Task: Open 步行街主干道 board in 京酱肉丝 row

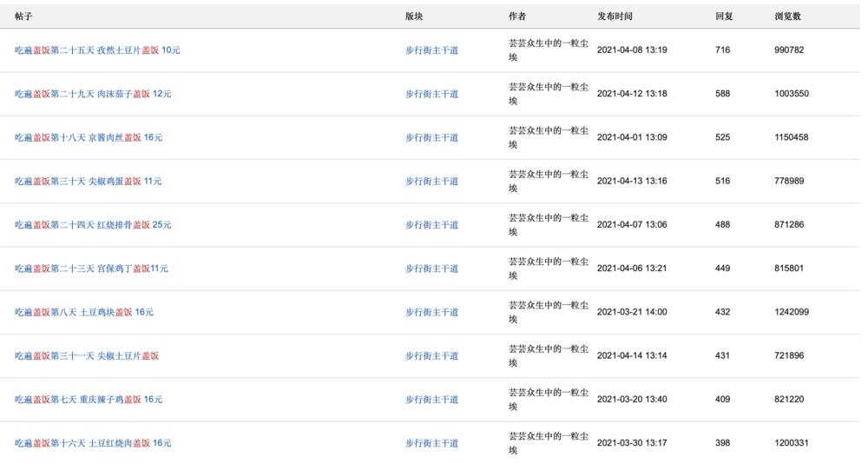Action: tap(431, 137)
